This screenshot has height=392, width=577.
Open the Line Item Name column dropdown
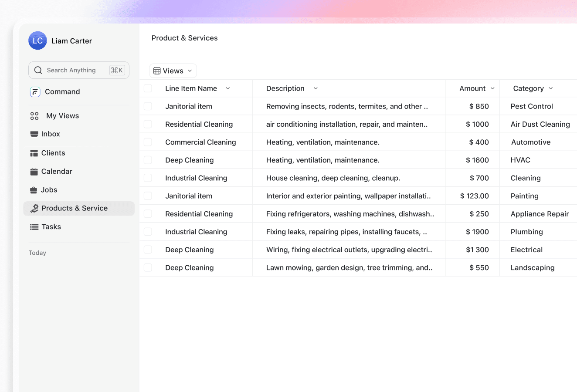tap(227, 88)
